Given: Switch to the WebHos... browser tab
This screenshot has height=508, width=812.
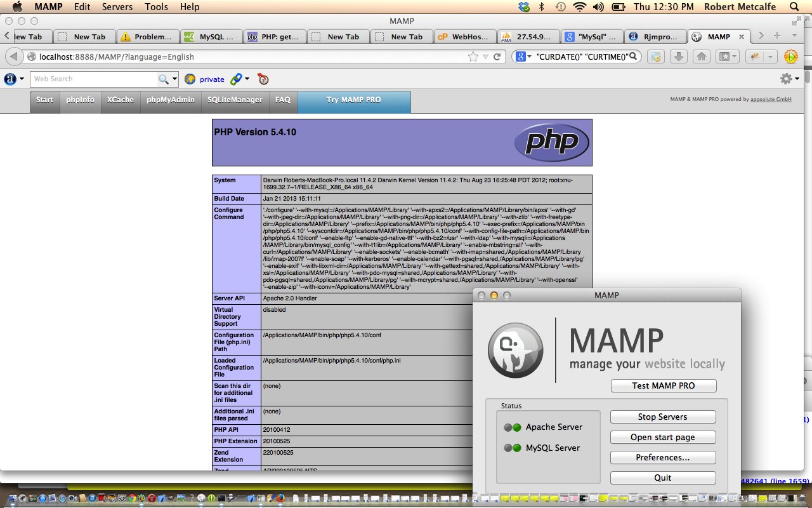Looking at the screenshot, I should pos(465,37).
